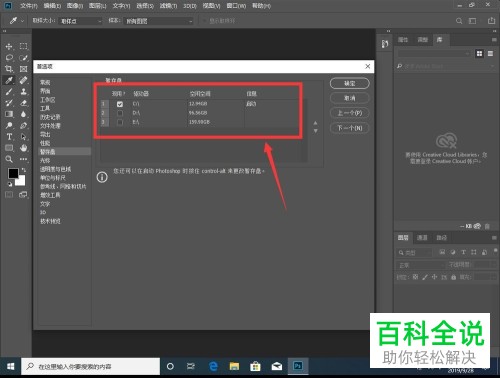Toggle type layer filter in Layers panel
The image size is (500, 378).
tap(463, 252)
